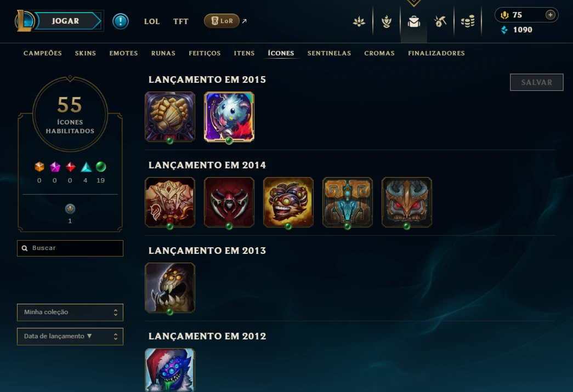Click the SALVAR button

(536, 82)
